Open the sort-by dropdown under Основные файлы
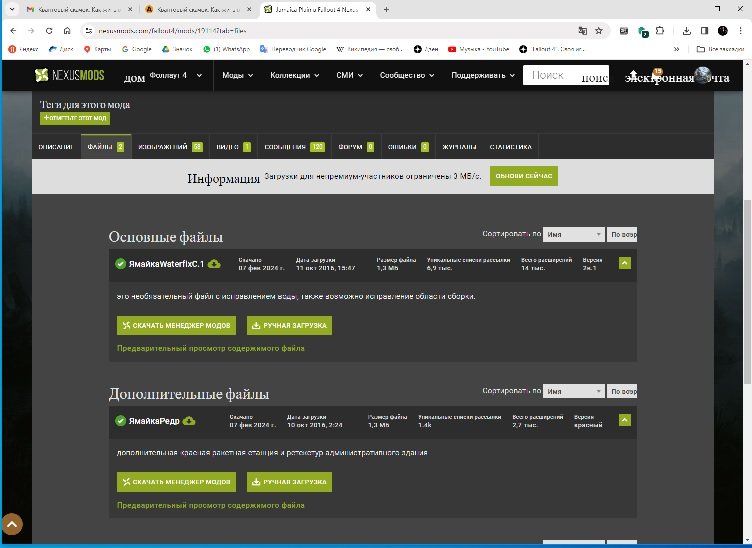This screenshot has width=752, height=548. pyautogui.click(x=573, y=234)
